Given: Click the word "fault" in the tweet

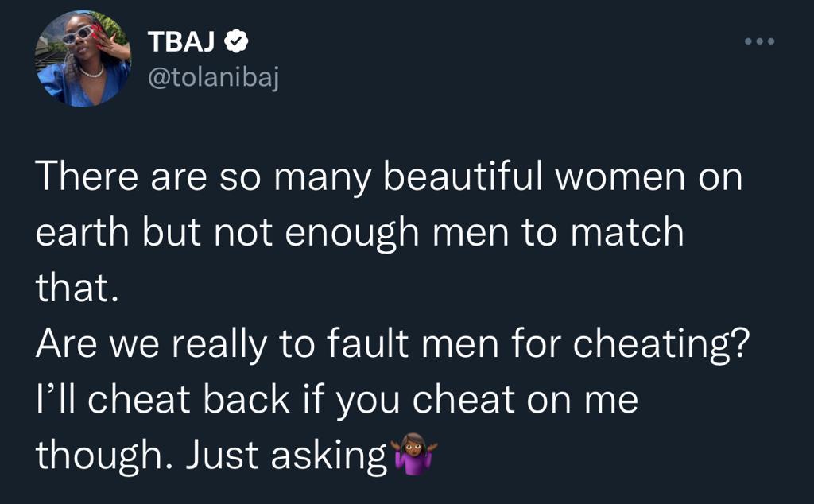Looking at the screenshot, I should (x=368, y=343).
